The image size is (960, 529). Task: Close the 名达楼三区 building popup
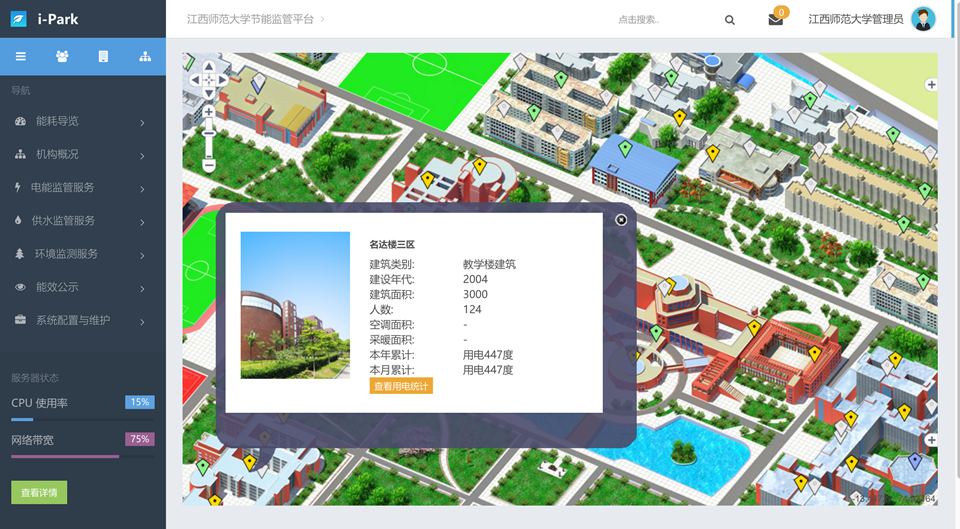(621, 220)
